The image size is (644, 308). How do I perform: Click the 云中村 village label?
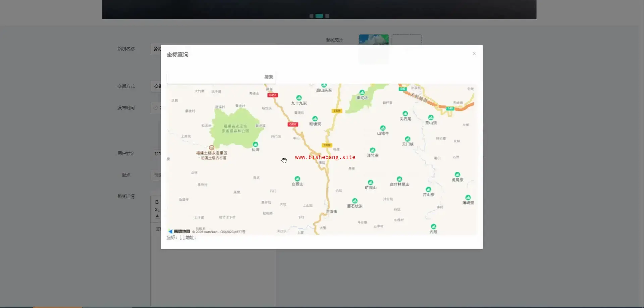pyautogui.click(x=378, y=226)
